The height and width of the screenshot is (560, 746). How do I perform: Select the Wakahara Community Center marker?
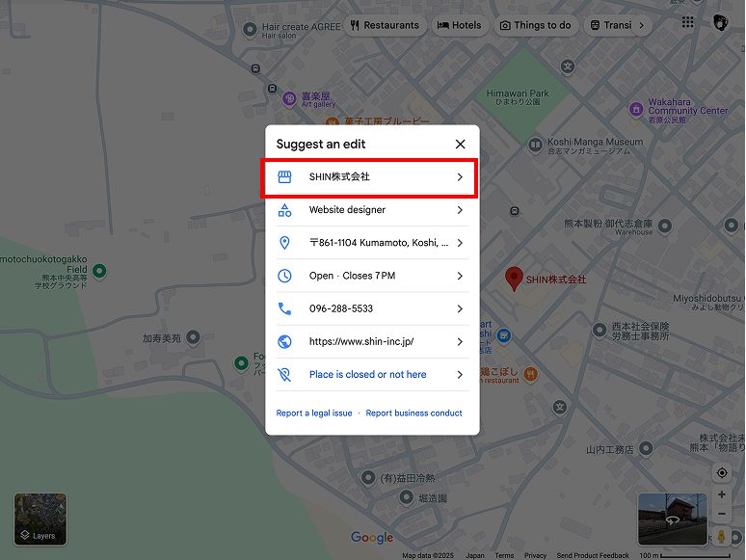click(x=636, y=110)
